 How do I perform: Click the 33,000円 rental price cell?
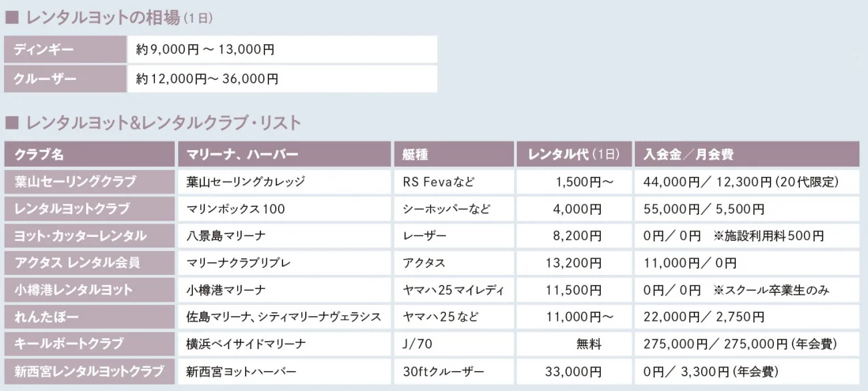pos(573,371)
